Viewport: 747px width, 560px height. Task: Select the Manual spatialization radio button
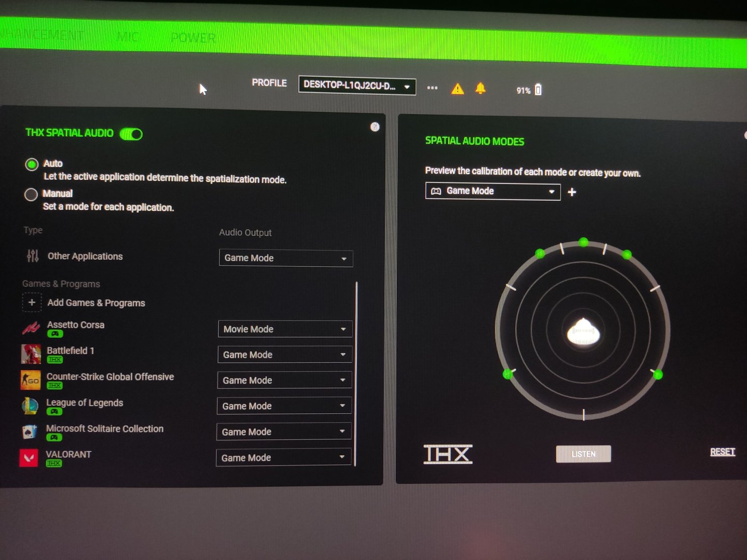click(x=31, y=194)
